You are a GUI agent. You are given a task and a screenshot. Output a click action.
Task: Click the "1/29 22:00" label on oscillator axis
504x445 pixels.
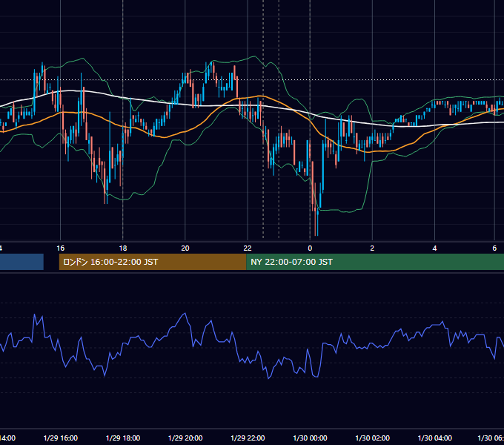248,438
